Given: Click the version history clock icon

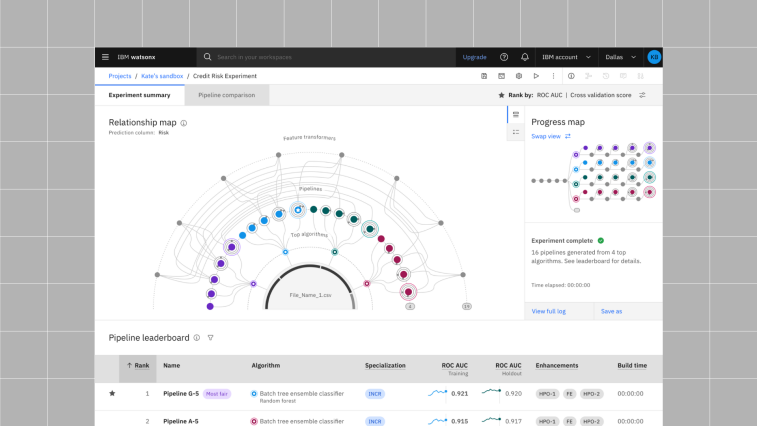Looking at the screenshot, I should [x=606, y=76].
